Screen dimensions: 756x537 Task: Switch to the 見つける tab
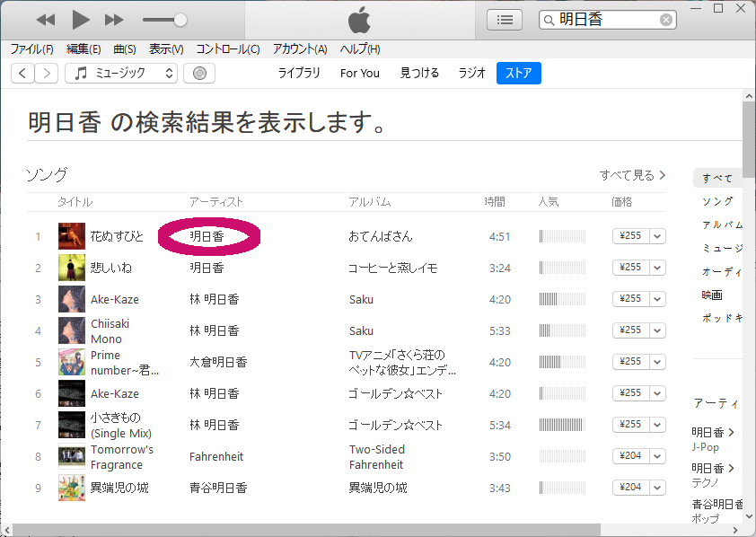click(x=419, y=73)
